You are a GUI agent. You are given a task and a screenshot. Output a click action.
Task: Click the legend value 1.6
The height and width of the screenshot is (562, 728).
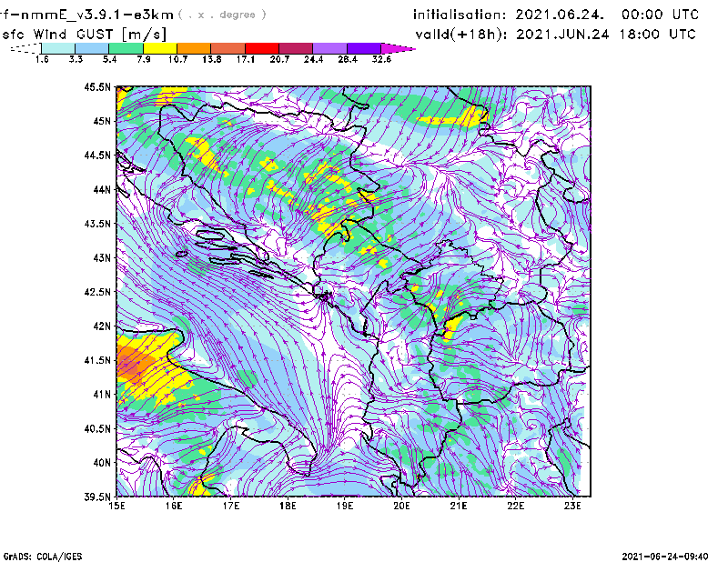pyautogui.click(x=42, y=59)
